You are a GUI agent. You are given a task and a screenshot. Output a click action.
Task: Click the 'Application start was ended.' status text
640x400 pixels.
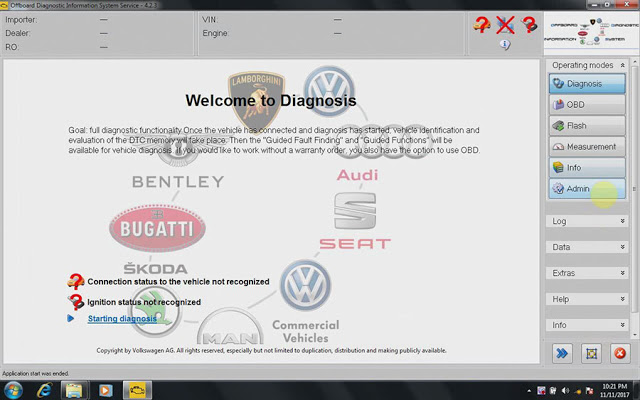point(36,373)
